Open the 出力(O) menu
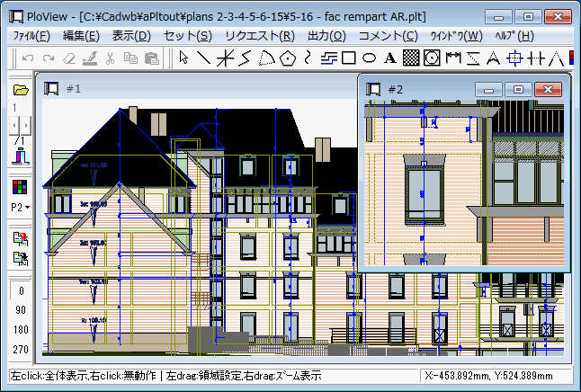 click(326, 36)
